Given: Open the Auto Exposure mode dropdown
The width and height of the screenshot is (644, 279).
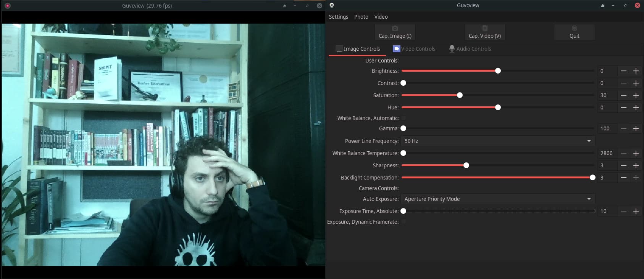Looking at the screenshot, I should coord(498,199).
